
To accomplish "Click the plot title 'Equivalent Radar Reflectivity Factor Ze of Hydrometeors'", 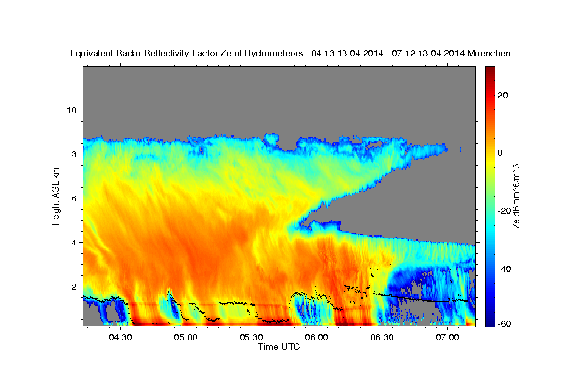I will [x=187, y=54].
